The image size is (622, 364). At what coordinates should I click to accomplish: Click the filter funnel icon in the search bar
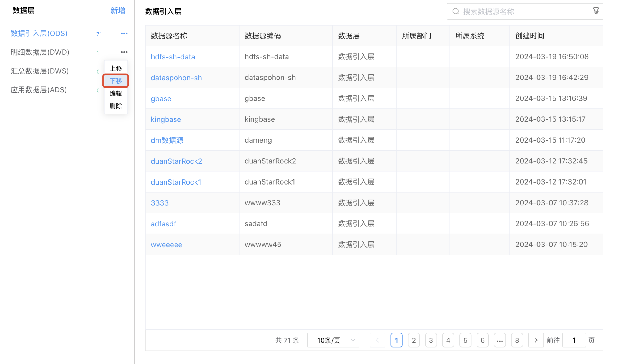point(596,11)
